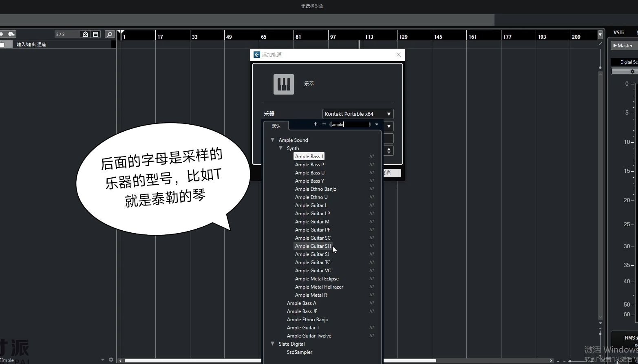Select Ample Guitar TC
The height and width of the screenshot is (364, 638).
(312, 262)
